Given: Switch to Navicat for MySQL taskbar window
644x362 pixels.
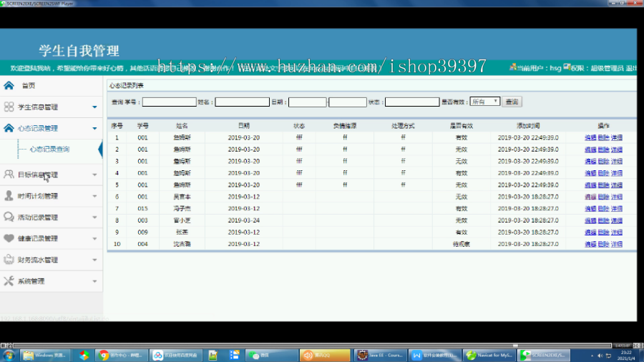Looking at the screenshot, I should coord(489,356).
